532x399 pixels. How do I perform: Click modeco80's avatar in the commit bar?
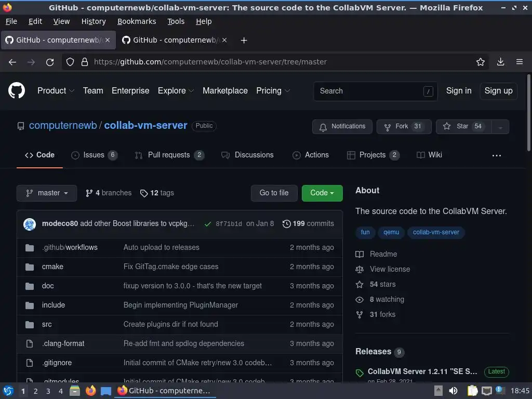point(30,224)
